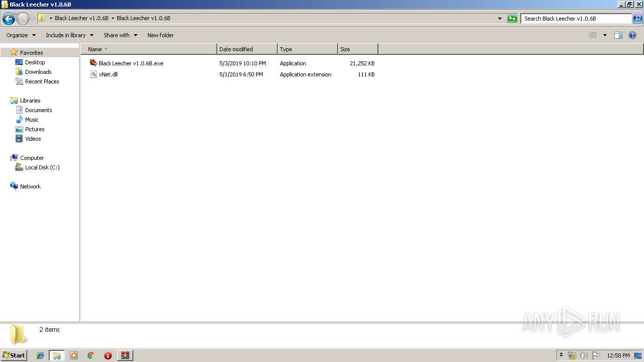644x362 pixels.
Task: Sort by the Size column header
Action: pyautogui.click(x=358, y=49)
